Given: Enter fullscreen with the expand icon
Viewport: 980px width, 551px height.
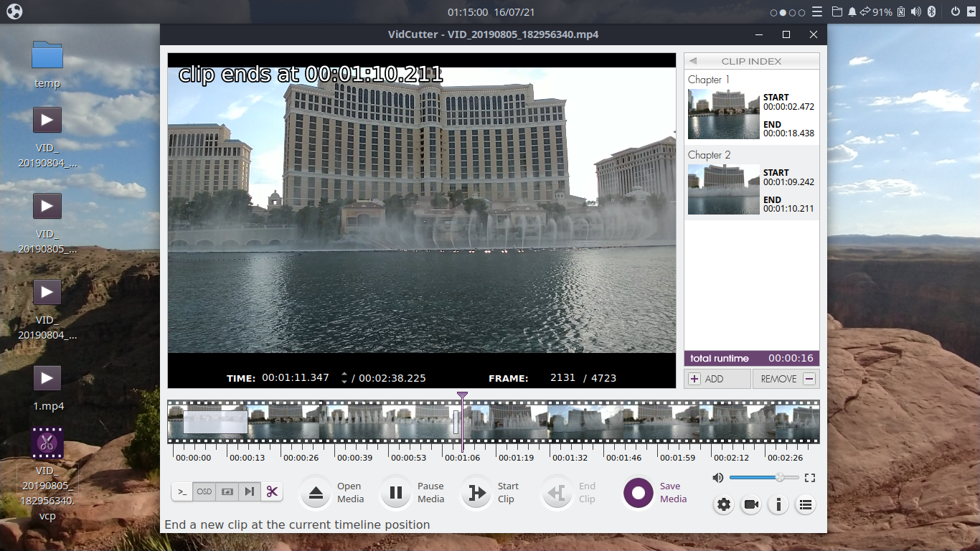Looking at the screenshot, I should [x=810, y=477].
